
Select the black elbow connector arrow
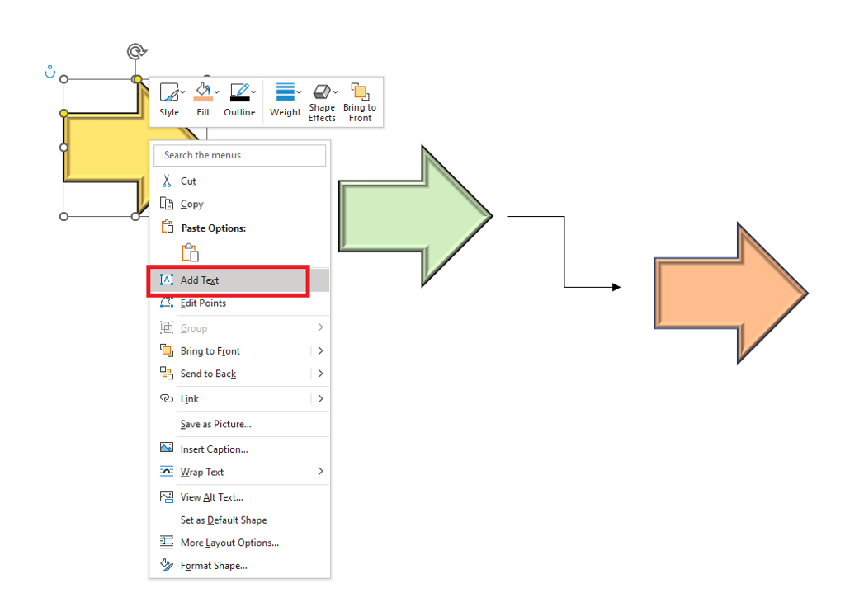coord(564,251)
